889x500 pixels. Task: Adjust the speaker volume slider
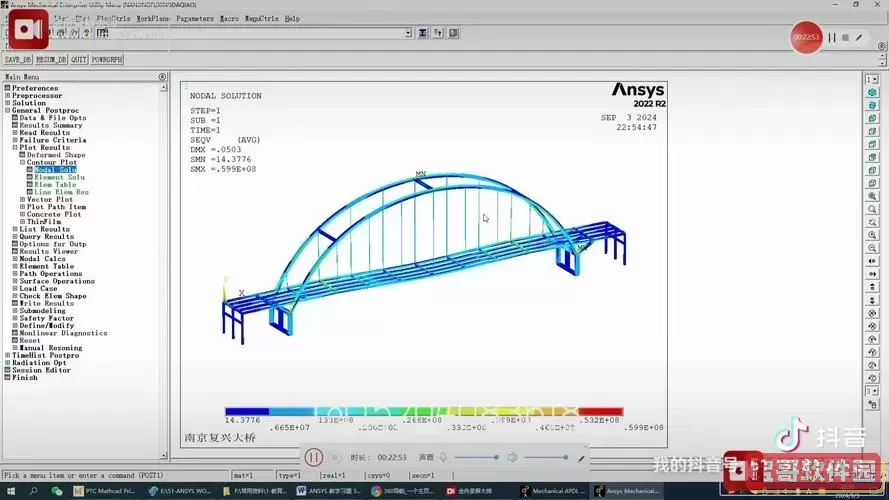(x=547, y=457)
